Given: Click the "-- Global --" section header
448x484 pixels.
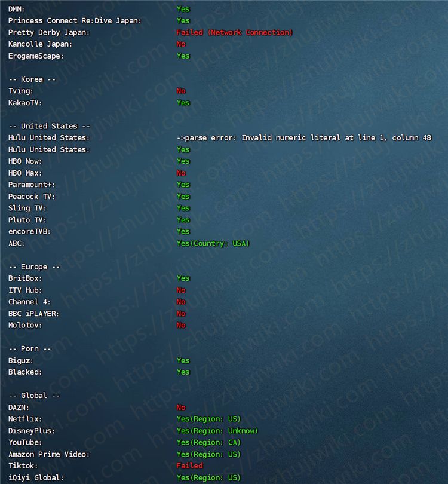Looking at the screenshot, I should (x=34, y=396).
